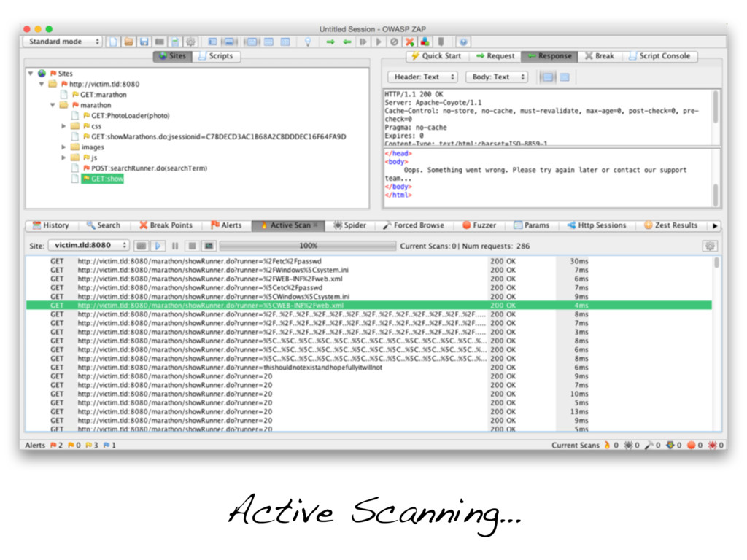The height and width of the screenshot is (560, 747).
Task: Click the Persist Session save icon
Action: pos(144,42)
